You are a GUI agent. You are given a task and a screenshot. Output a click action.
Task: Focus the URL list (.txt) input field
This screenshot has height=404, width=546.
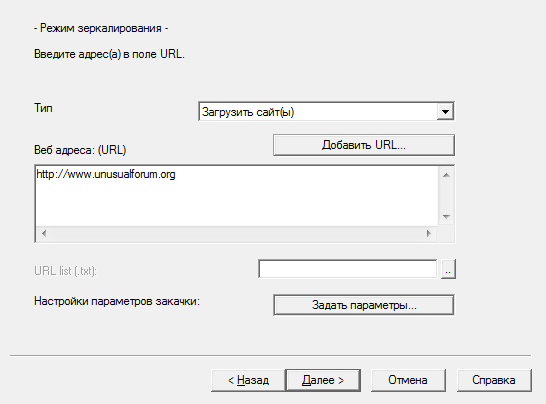click(x=348, y=269)
